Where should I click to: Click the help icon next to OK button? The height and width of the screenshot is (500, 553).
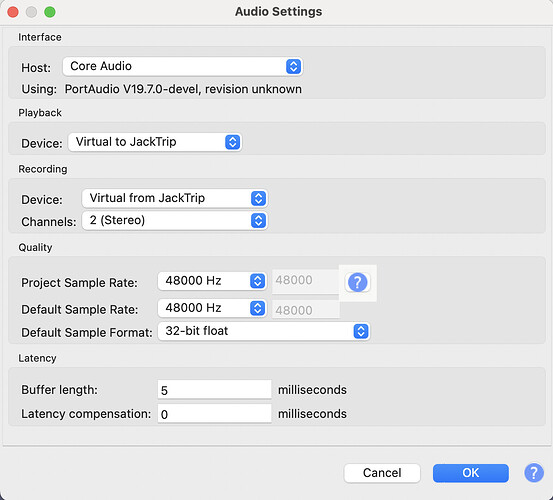[534, 472]
